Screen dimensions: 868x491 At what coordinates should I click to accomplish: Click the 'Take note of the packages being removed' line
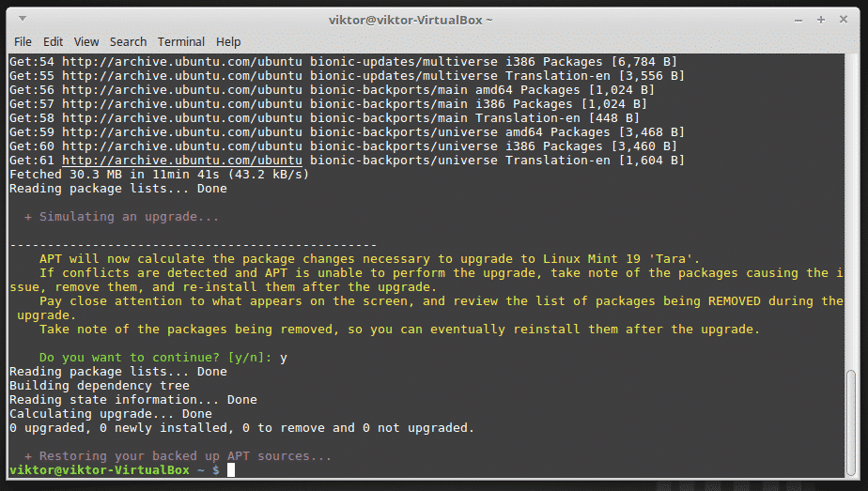click(399, 330)
